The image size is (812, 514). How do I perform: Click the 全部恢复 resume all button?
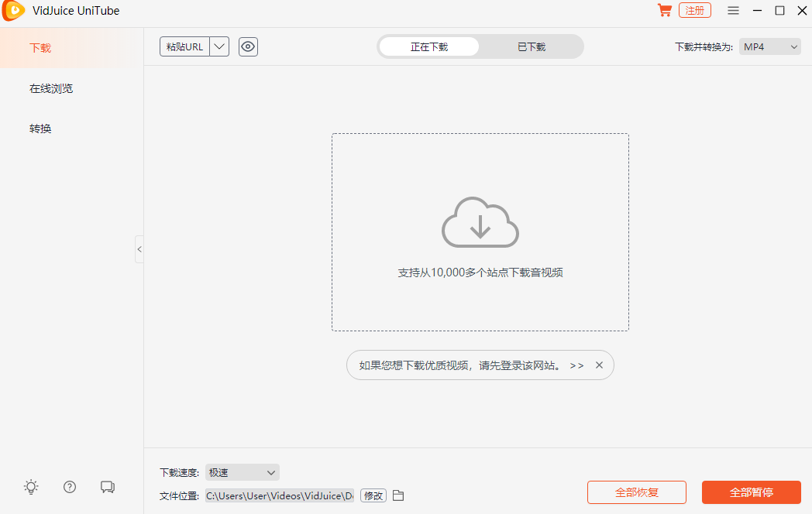tap(636, 492)
